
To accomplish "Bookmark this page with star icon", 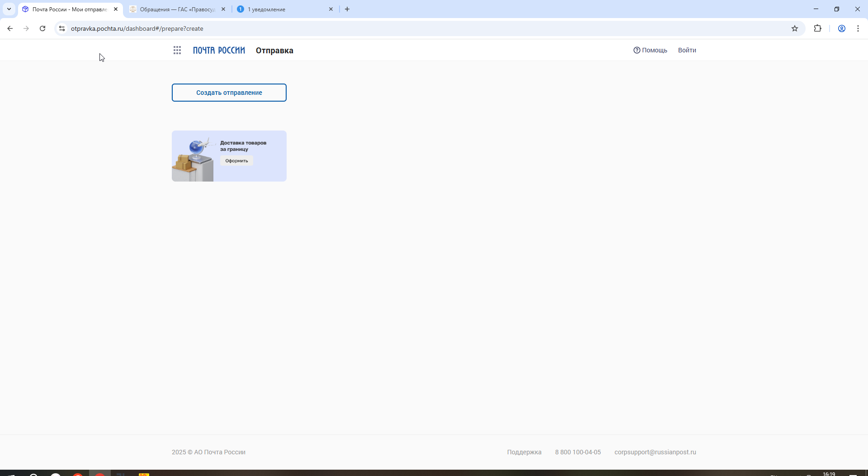I will coord(795,28).
